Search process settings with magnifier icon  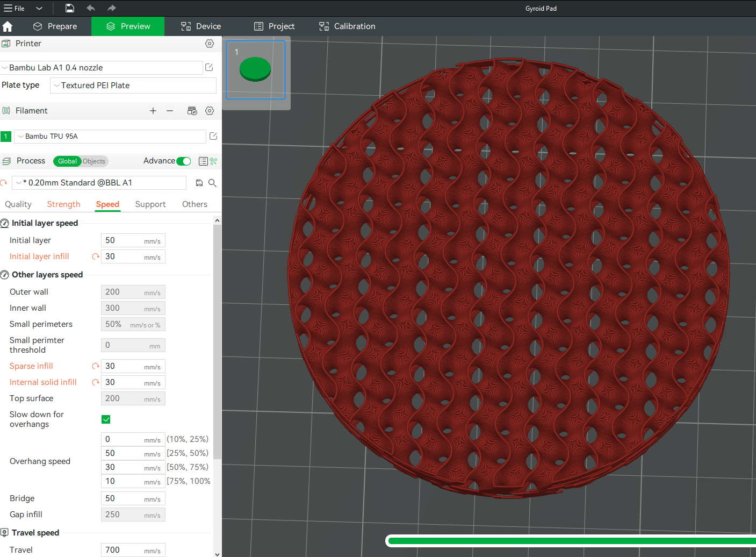point(212,183)
